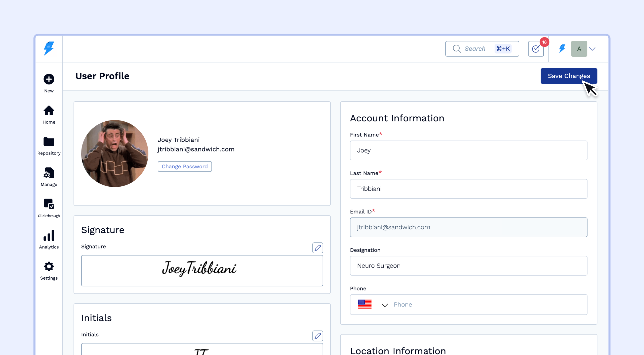
Task: Click the Joey profile picture
Action: click(115, 154)
